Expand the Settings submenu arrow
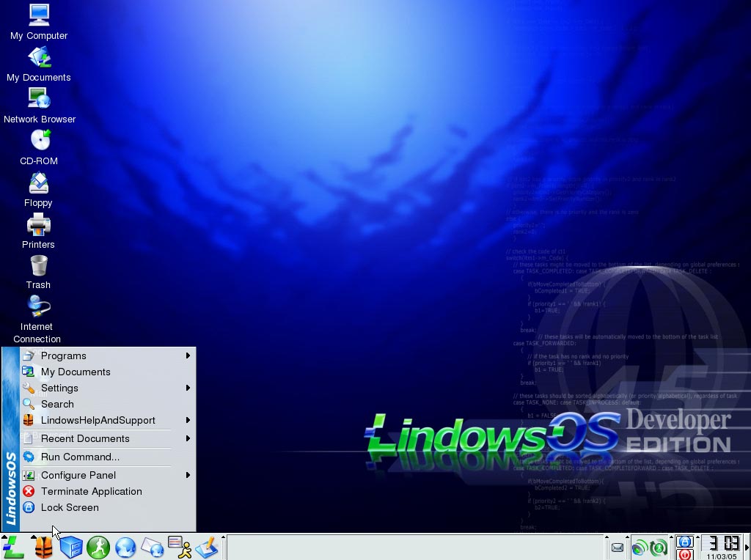This screenshot has height=560, width=751. coord(188,388)
